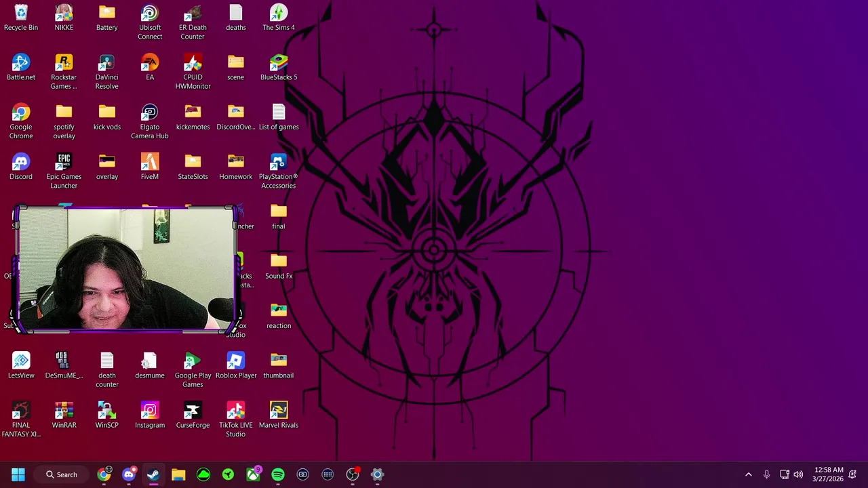This screenshot has height=488, width=868.
Task: Select the Google Play Games icon
Action: [x=193, y=370]
